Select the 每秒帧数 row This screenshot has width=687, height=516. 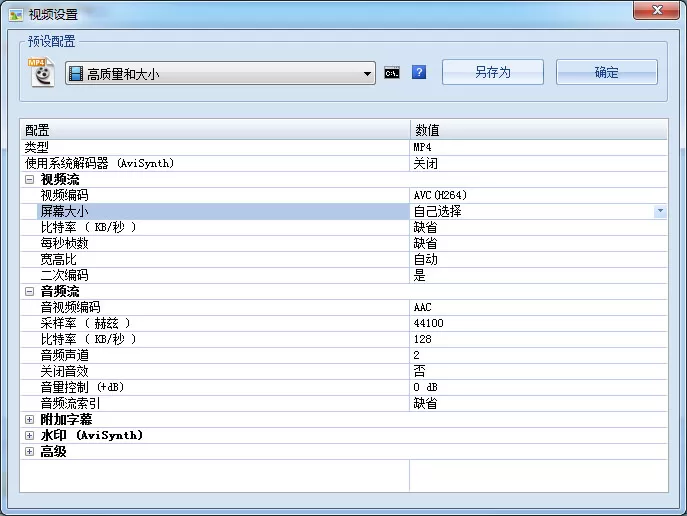pyautogui.click(x=344, y=243)
